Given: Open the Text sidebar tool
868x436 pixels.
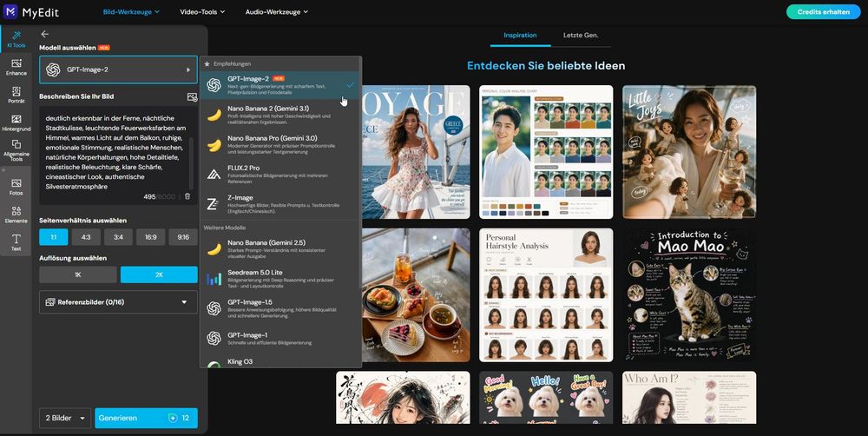Looking at the screenshot, I should 16,242.
